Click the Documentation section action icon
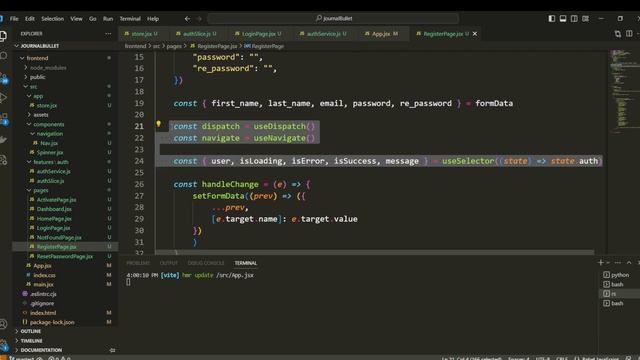The height and width of the screenshot is (360, 640). 112,350
